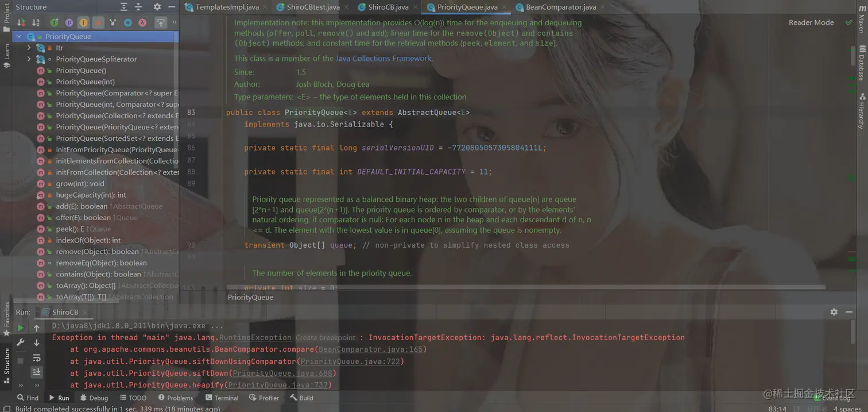Viewport: 868px width, 412px height.
Task: Close the ShiroCB run tab
Action: [86, 312]
